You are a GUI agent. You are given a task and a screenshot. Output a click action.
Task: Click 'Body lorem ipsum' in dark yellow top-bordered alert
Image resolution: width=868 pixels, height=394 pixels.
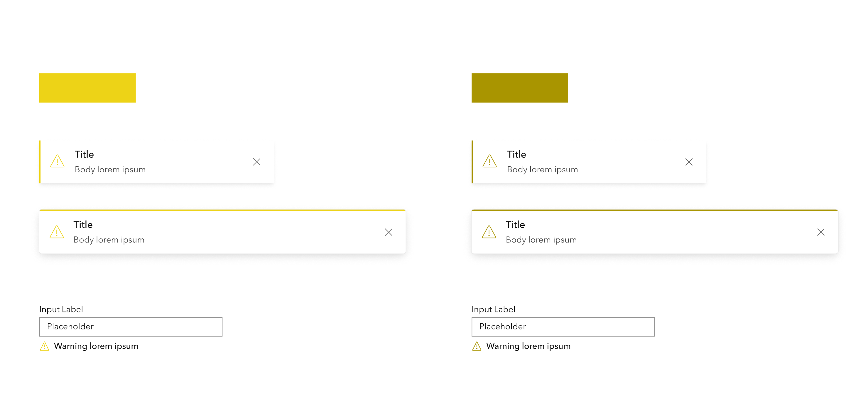(541, 240)
